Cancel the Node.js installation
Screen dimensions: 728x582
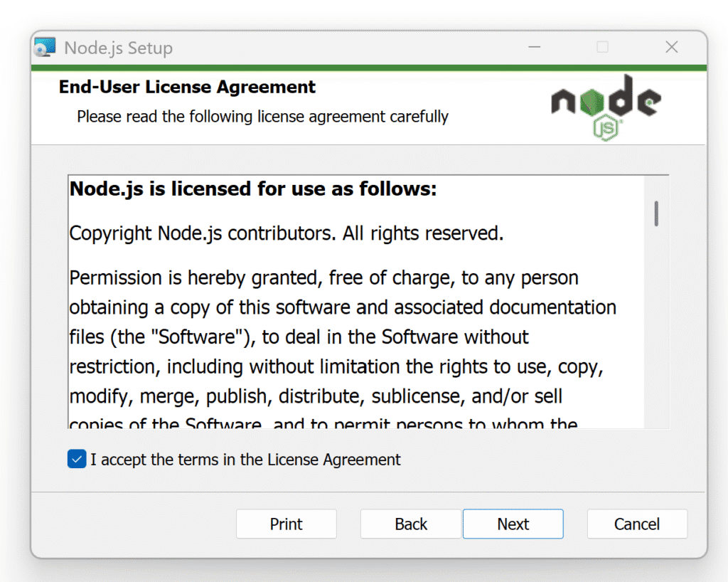637,524
